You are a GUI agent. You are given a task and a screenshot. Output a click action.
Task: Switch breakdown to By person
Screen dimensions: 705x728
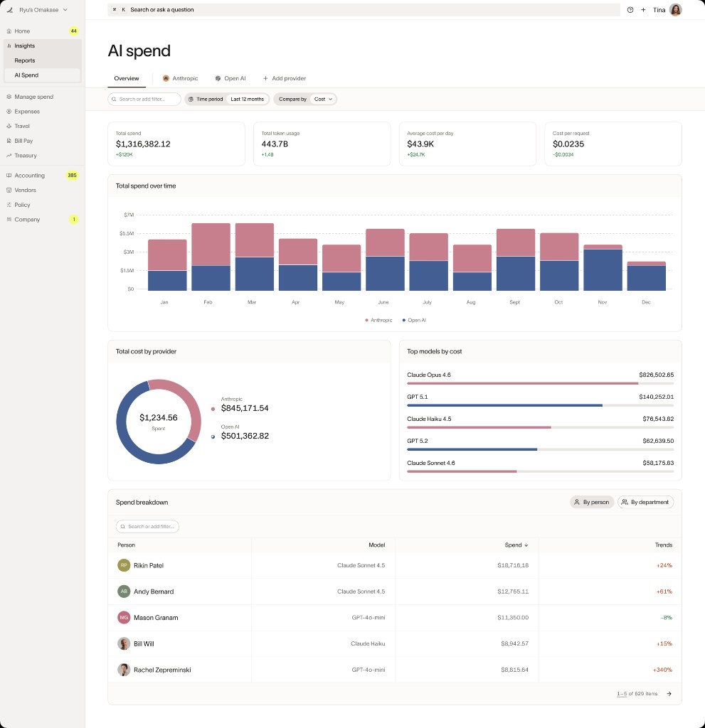pos(592,502)
